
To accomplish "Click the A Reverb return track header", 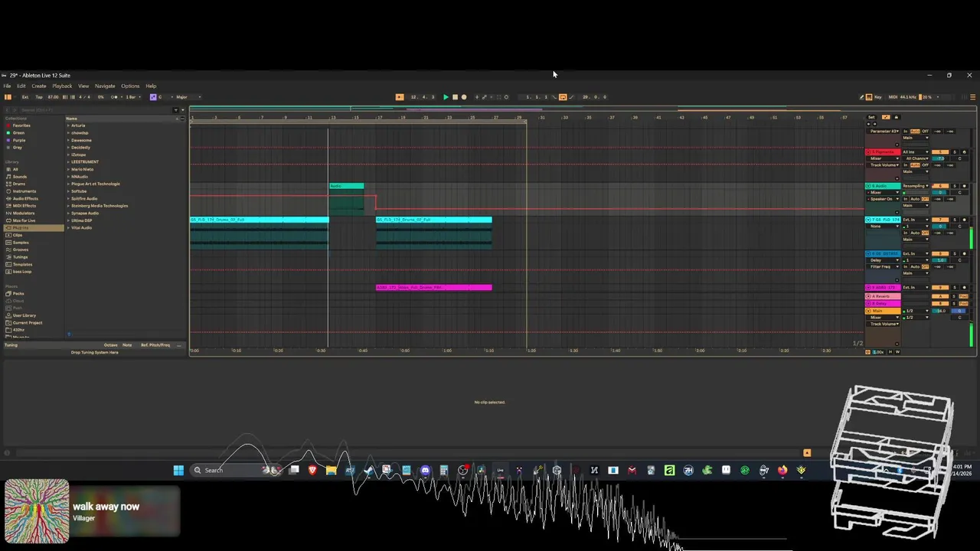I will tap(883, 296).
